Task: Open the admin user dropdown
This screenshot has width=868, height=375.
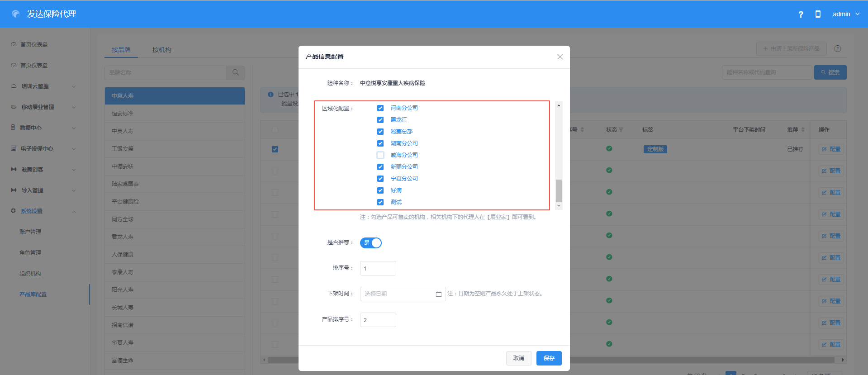Action: (845, 14)
